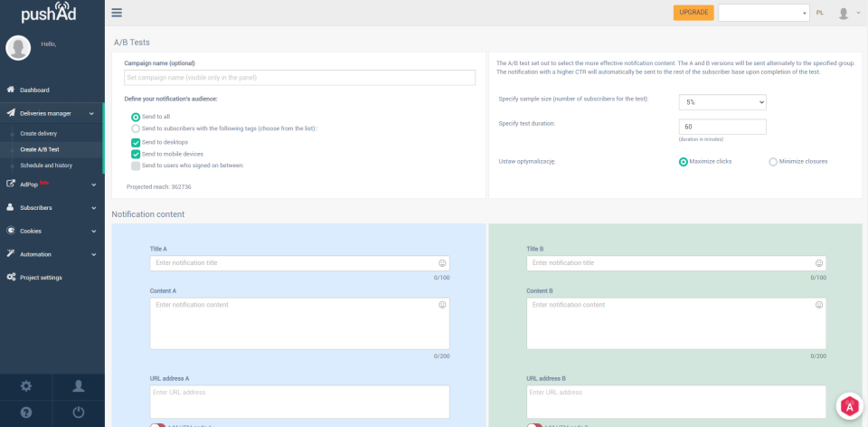Click the URL address B field
868x427 pixels.
676,402
